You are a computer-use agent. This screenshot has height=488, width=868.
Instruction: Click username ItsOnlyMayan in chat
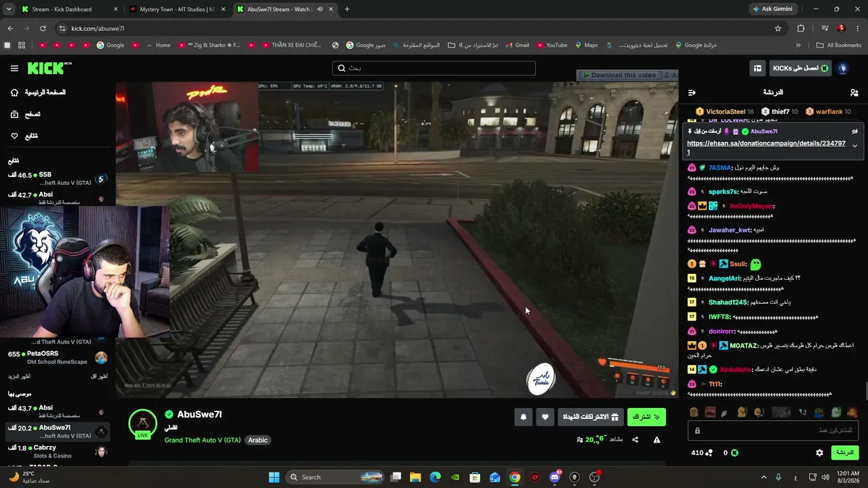click(x=751, y=206)
